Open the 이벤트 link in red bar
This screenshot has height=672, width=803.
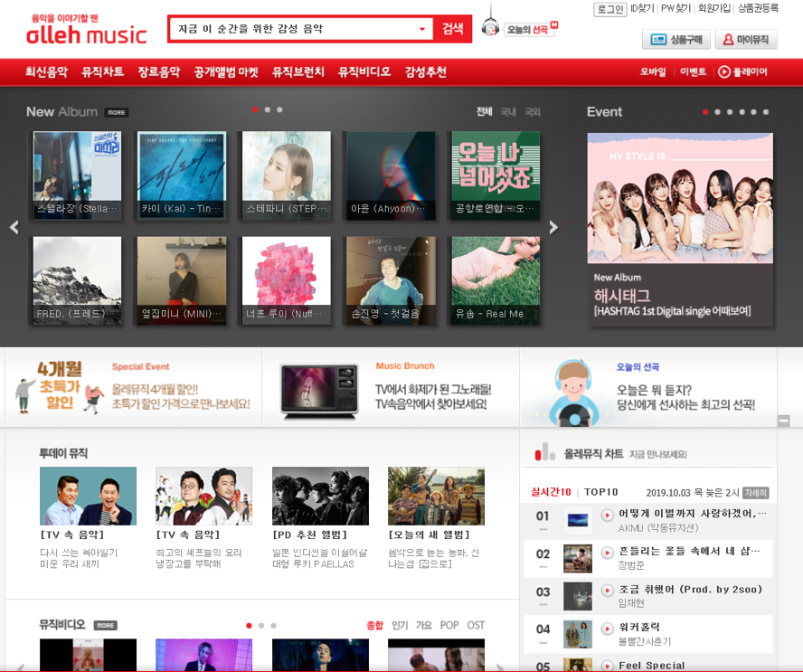693,71
